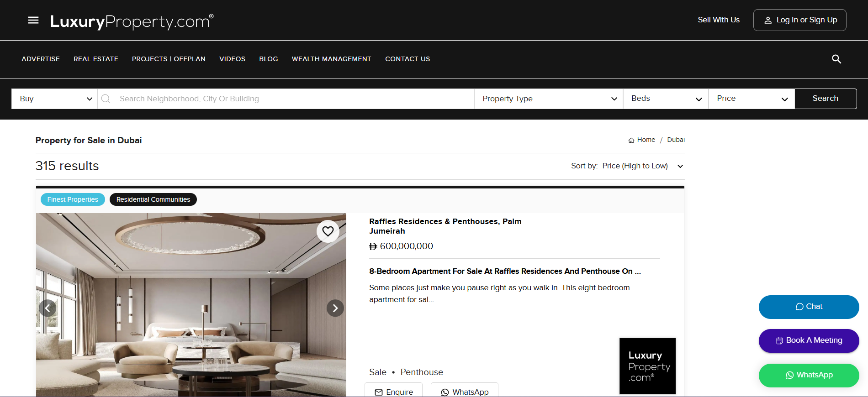Open the Chat widget button
868x397 pixels.
[808, 307]
